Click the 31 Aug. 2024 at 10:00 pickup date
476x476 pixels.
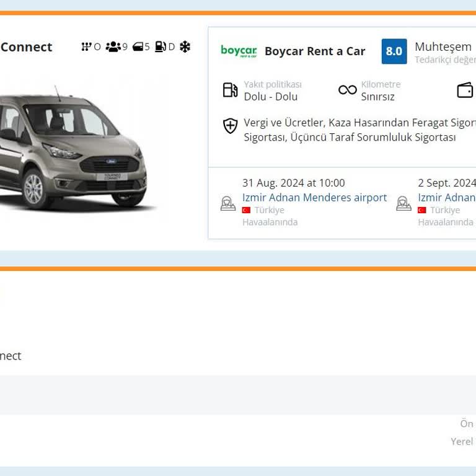(x=294, y=183)
